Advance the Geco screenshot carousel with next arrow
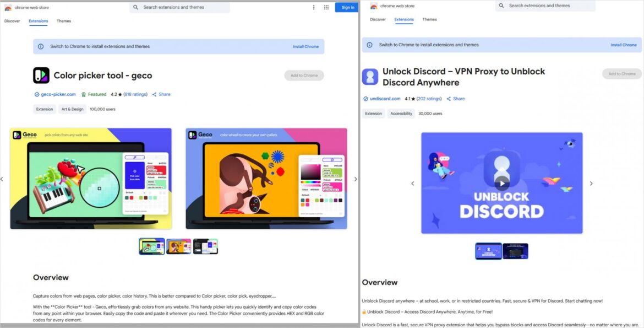 click(x=356, y=179)
